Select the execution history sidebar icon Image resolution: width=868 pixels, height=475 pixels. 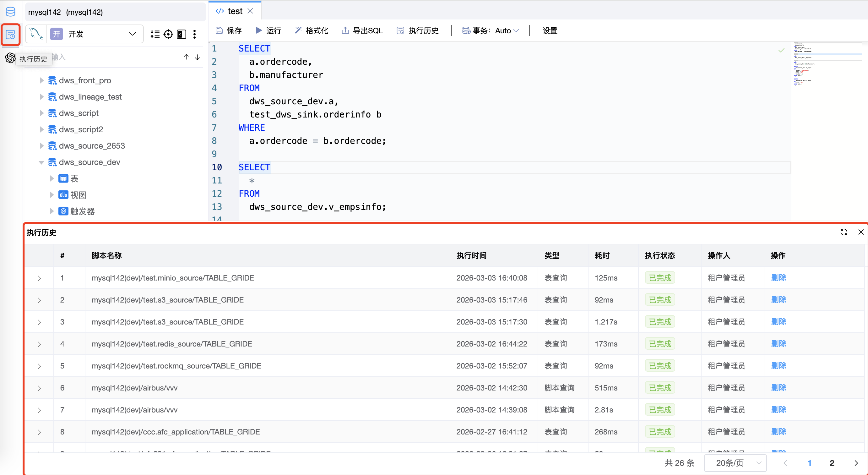click(x=10, y=34)
